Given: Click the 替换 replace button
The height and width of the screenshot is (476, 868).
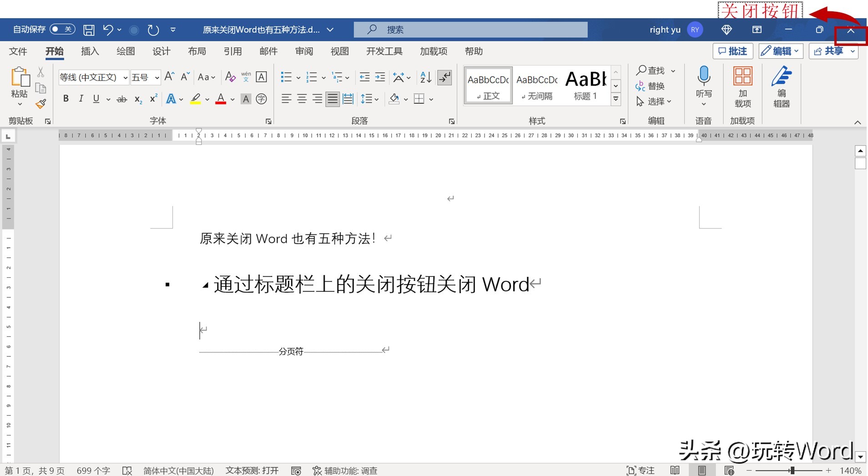Looking at the screenshot, I should (x=651, y=86).
